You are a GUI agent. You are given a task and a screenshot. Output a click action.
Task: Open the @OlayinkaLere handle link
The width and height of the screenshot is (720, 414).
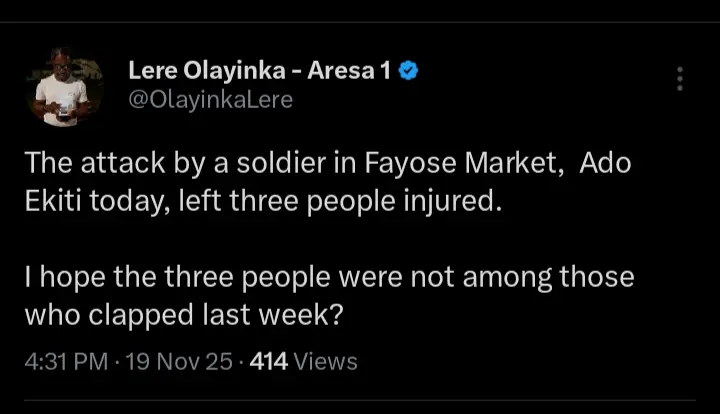(210, 100)
